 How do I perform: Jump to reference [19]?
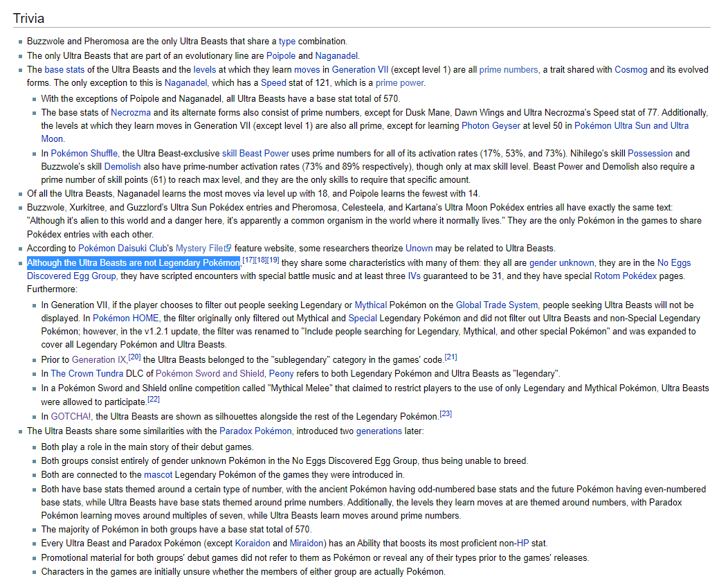273,260
